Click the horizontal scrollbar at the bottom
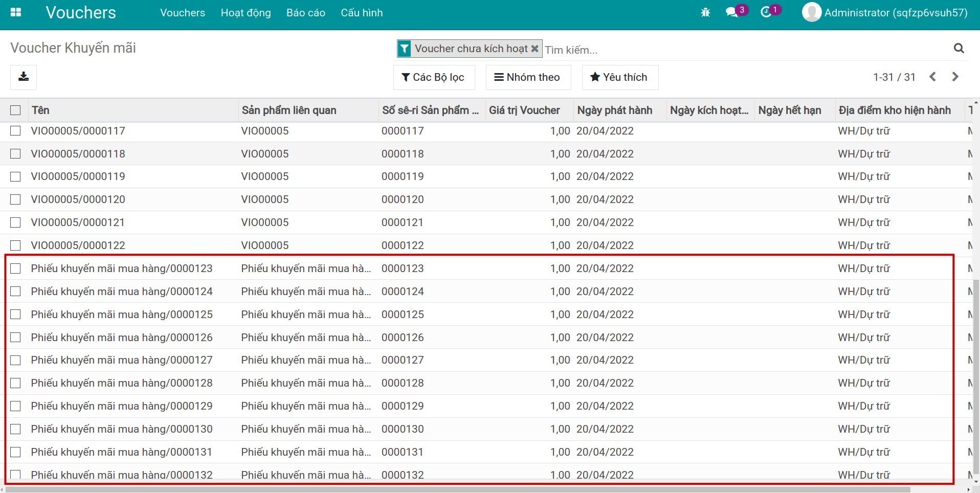The image size is (980, 493). tap(458, 489)
